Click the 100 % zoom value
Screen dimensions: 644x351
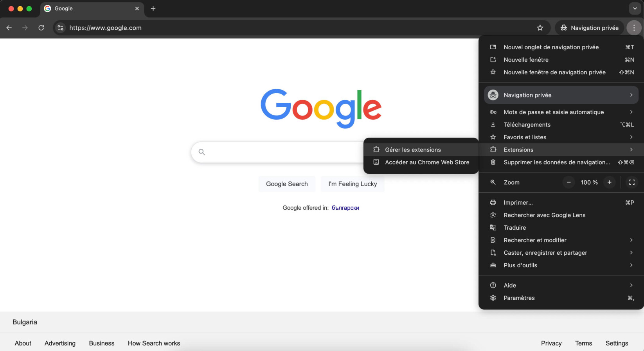[589, 182]
